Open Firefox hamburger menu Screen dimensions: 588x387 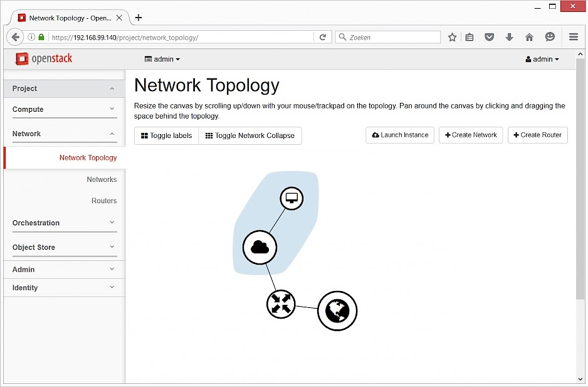pyautogui.click(x=573, y=37)
